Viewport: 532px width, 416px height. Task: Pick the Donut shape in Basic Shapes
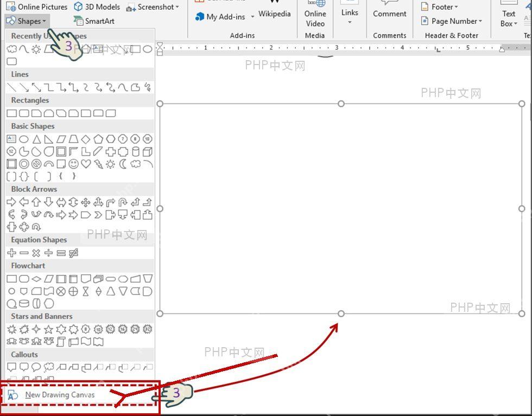pyautogui.click(x=24, y=164)
